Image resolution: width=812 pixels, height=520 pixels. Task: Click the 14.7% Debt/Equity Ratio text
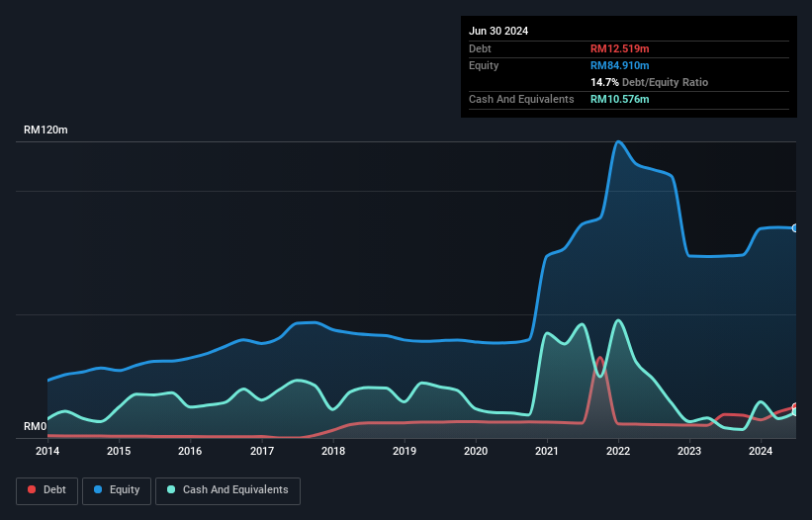coord(649,82)
